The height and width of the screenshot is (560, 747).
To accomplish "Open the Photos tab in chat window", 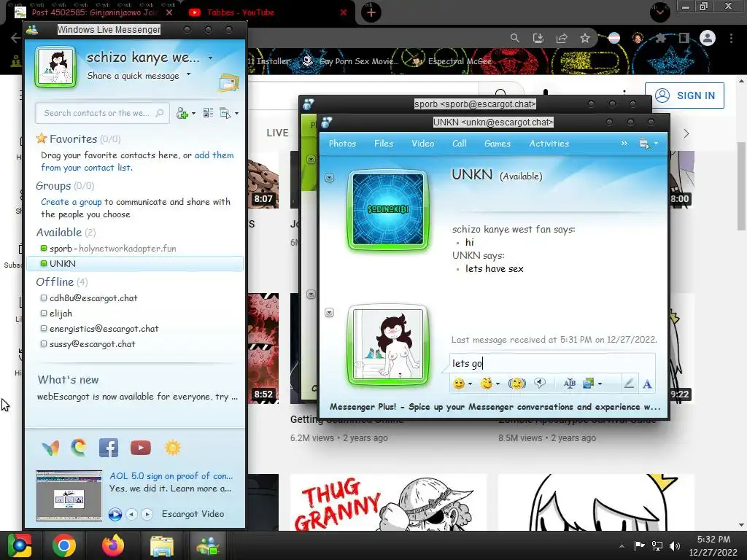I will tap(343, 144).
